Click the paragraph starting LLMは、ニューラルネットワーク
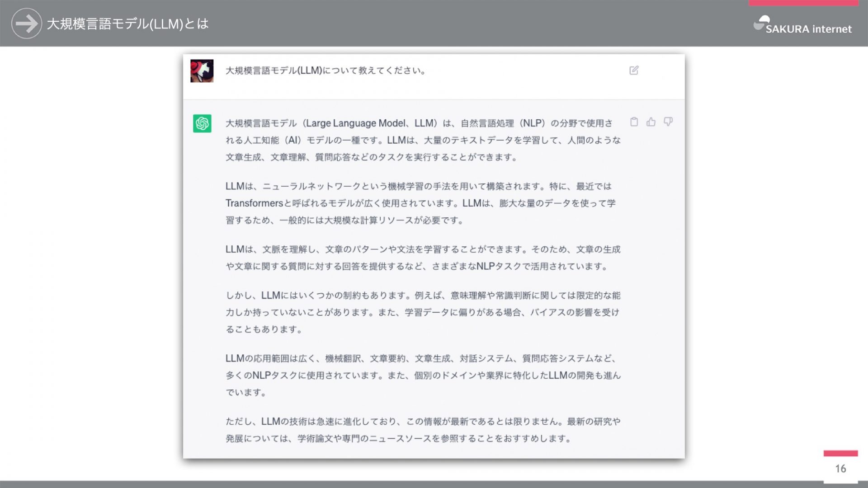Screen dimensions: 868x488 tap(420, 203)
